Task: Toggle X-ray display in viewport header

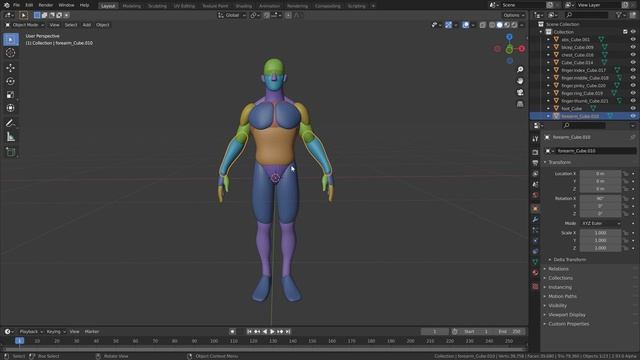Action: [483, 25]
